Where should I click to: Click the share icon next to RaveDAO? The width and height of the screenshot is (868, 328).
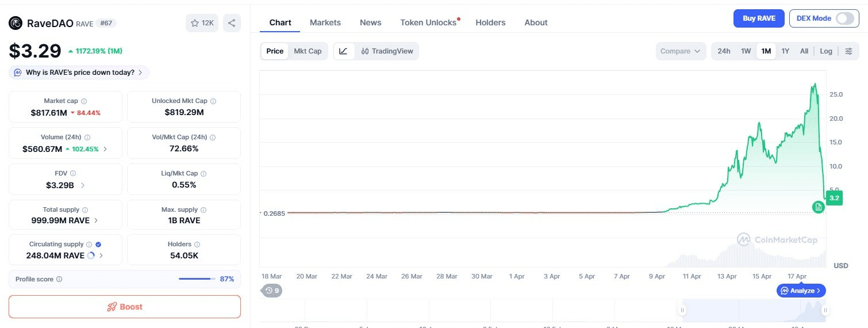232,23
